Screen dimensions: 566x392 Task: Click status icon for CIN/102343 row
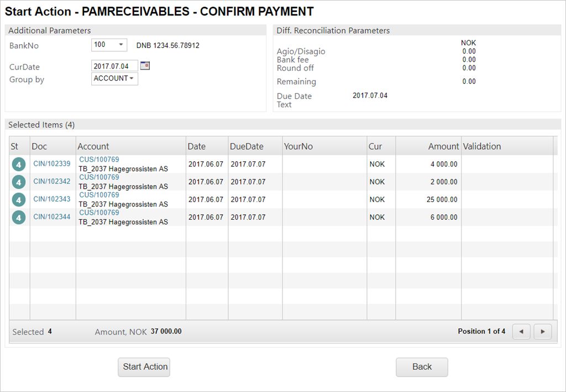(19, 200)
